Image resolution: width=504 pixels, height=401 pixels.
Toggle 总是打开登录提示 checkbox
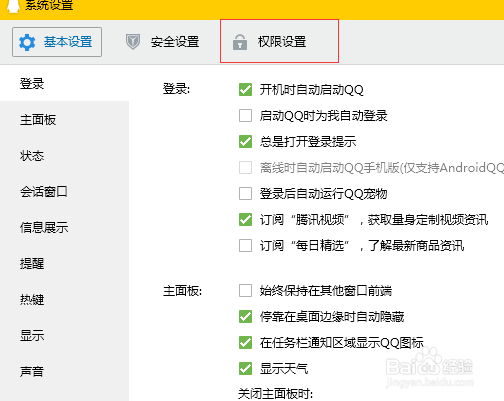245,141
